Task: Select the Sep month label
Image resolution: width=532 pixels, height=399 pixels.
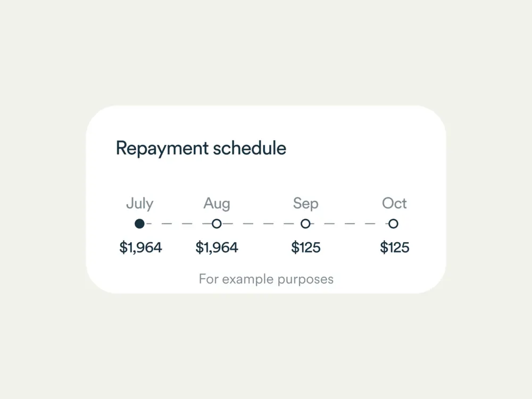Action: 305,203
